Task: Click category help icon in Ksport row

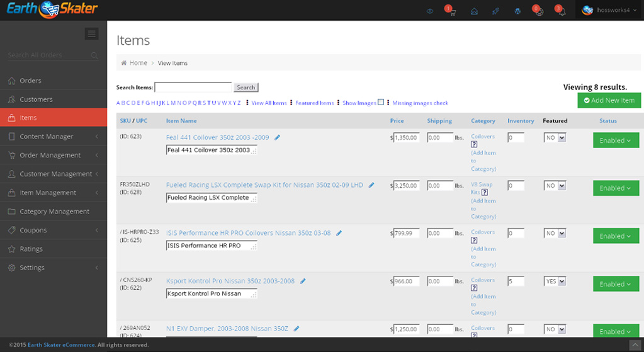Action: (474, 288)
